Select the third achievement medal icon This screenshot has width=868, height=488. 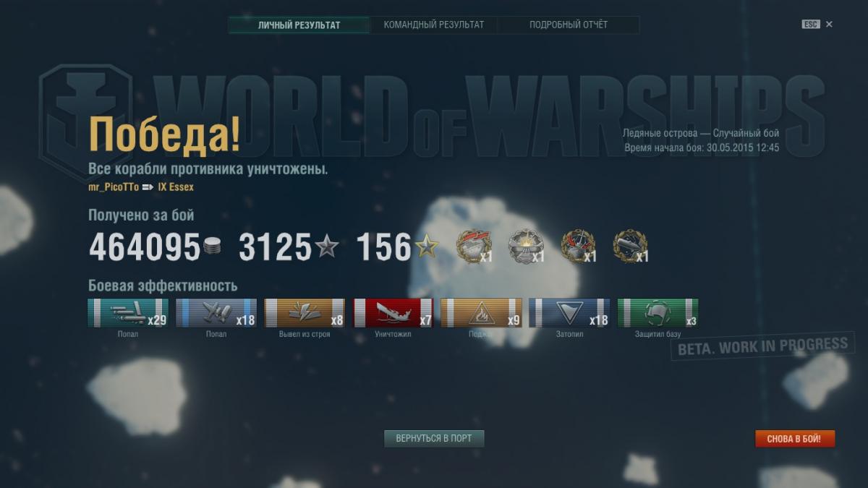(x=578, y=247)
